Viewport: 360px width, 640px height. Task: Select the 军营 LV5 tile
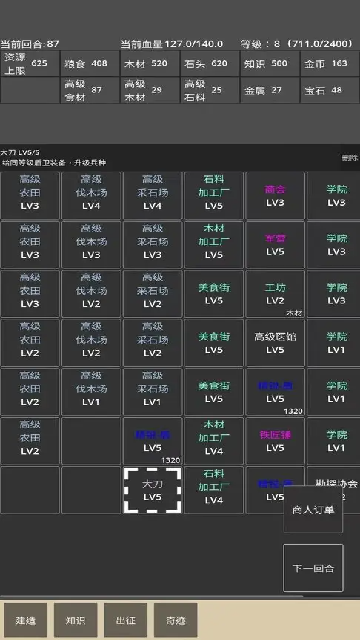click(275, 244)
